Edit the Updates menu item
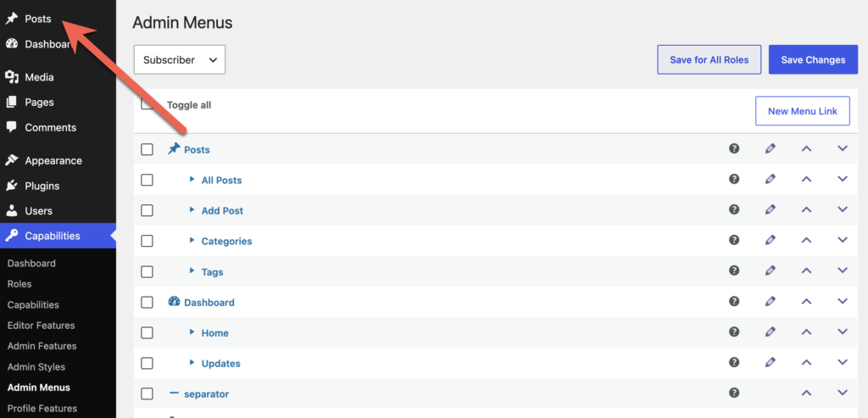 point(771,362)
